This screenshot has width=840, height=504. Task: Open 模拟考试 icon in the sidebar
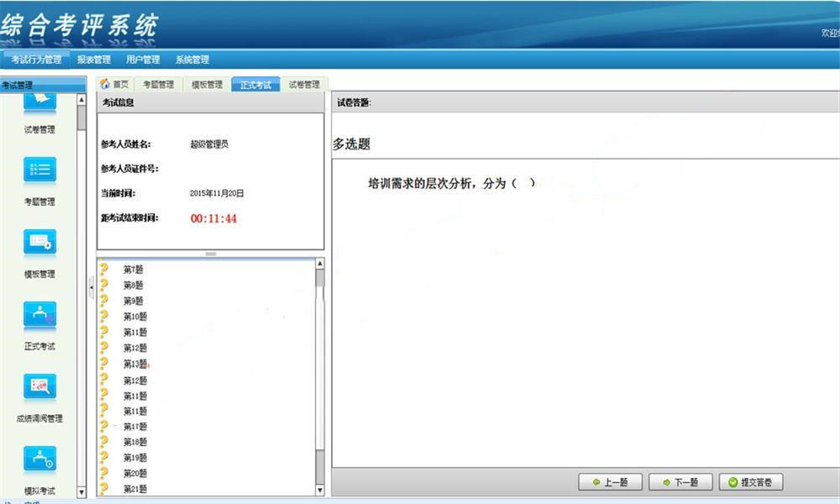[x=39, y=459]
